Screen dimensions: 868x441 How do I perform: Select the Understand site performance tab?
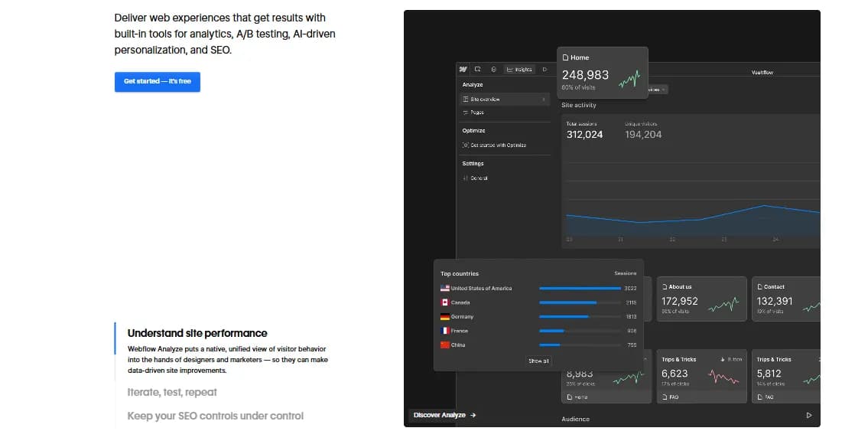click(197, 333)
